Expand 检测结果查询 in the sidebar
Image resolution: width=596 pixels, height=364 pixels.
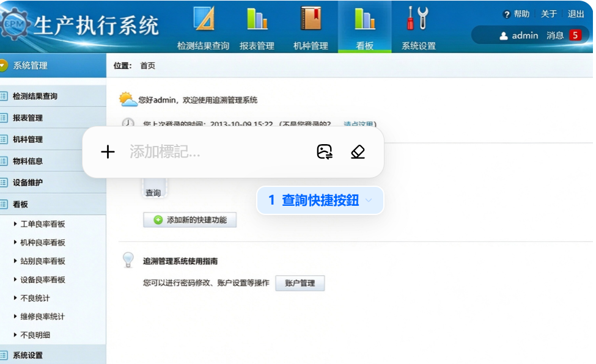(x=53, y=96)
